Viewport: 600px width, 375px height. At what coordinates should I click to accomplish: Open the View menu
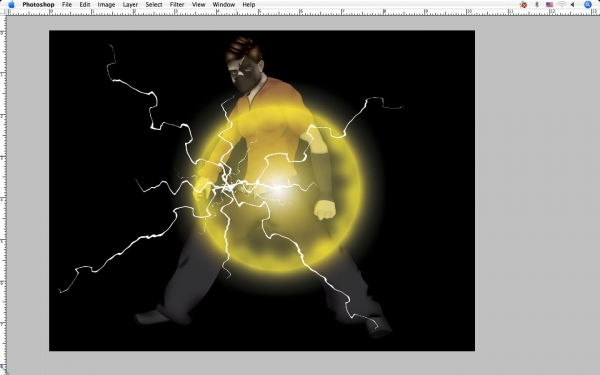click(198, 5)
